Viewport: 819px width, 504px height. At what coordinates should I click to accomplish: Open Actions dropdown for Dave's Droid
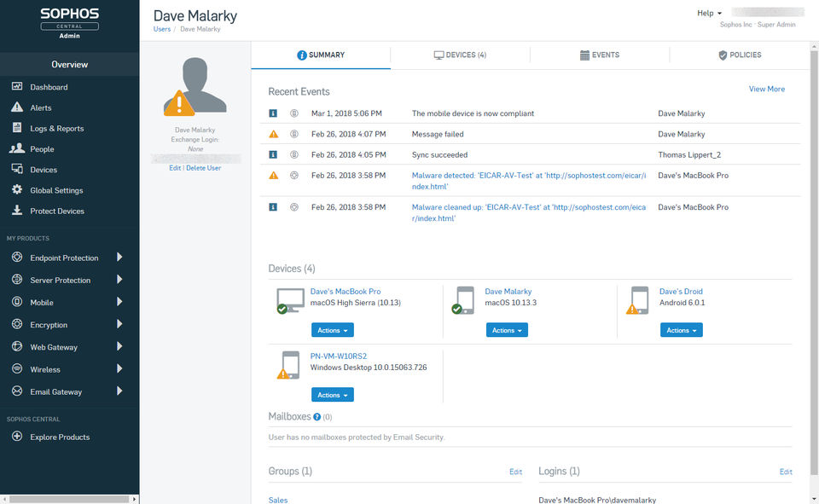[682, 330]
